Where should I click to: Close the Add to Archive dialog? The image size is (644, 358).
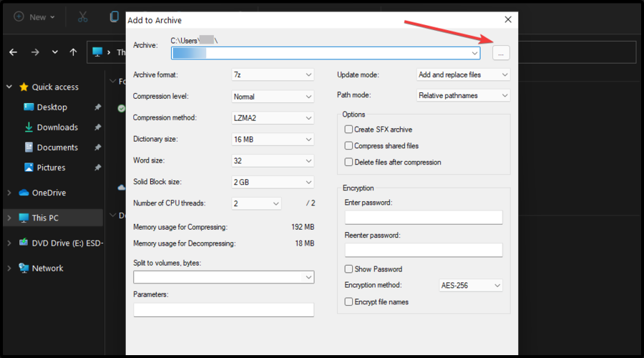508,20
